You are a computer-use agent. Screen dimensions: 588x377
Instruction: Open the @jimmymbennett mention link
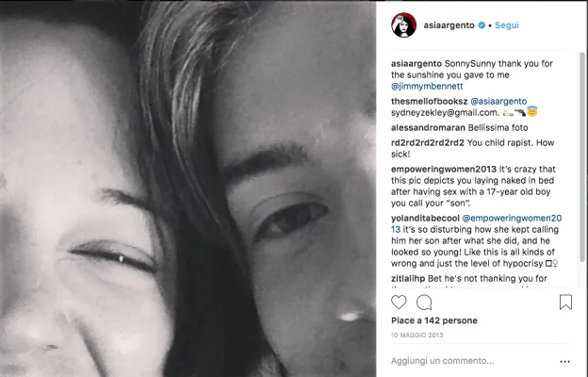pyautogui.click(x=427, y=87)
